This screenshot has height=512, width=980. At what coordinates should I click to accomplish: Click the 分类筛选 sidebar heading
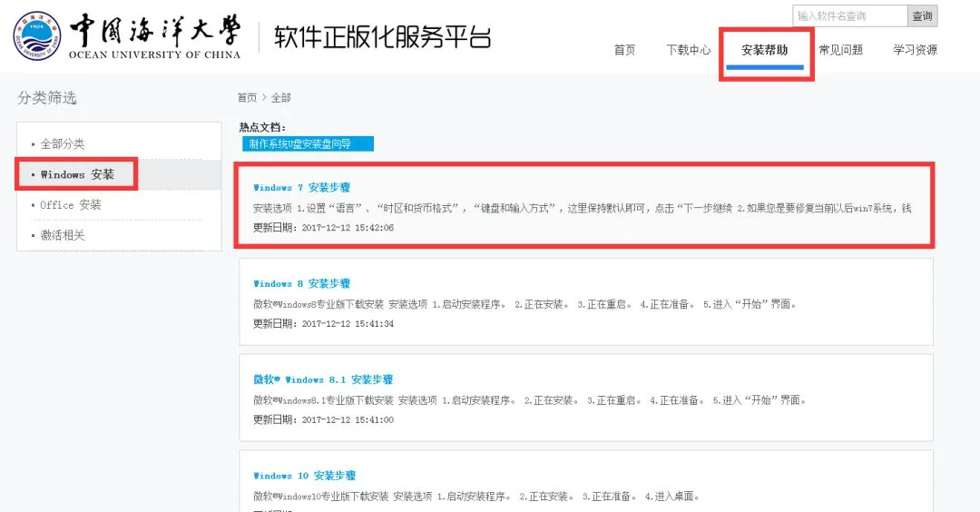click(x=47, y=97)
